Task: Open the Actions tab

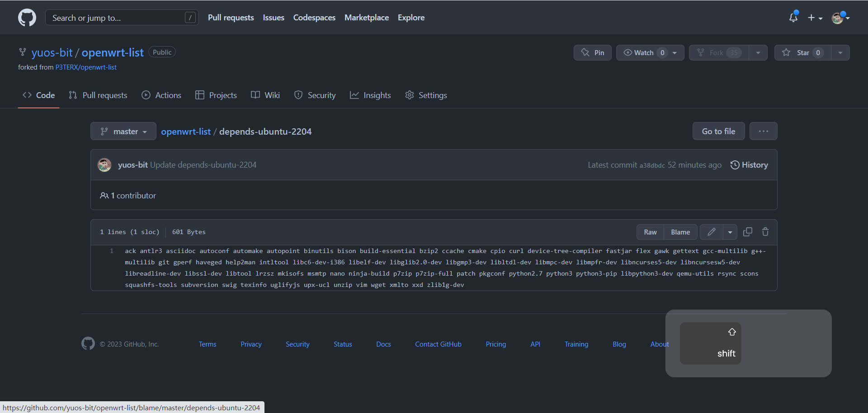Action: pos(161,95)
